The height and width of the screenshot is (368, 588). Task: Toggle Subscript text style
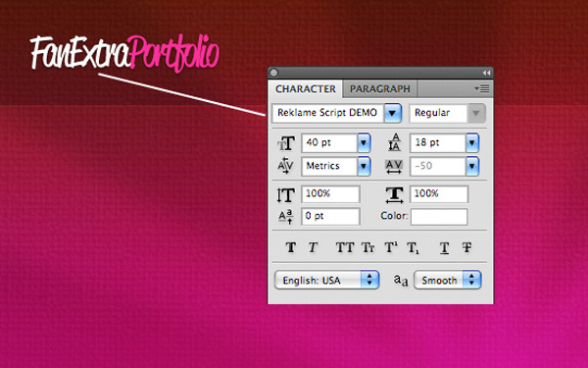413,248
